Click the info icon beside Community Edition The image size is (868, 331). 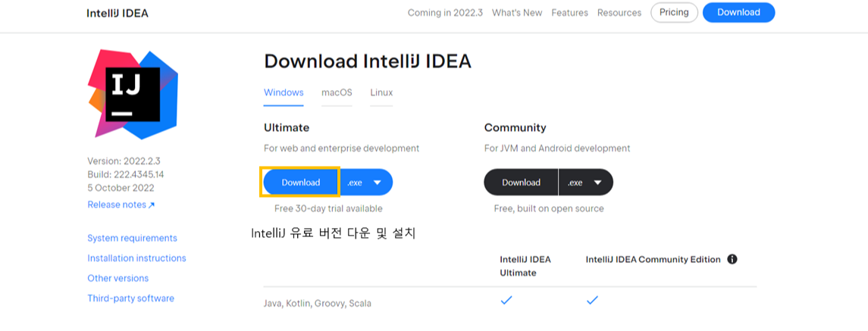(732, 259)
